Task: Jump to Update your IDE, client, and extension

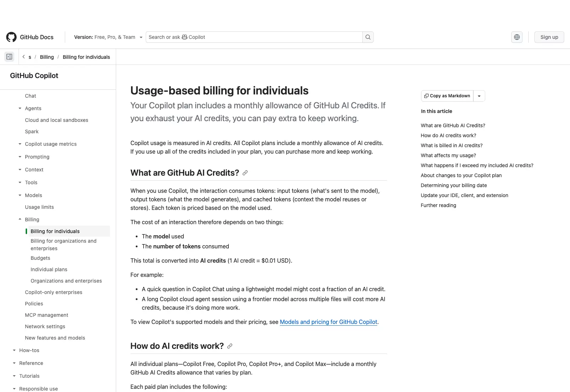Action: (464, 195)
